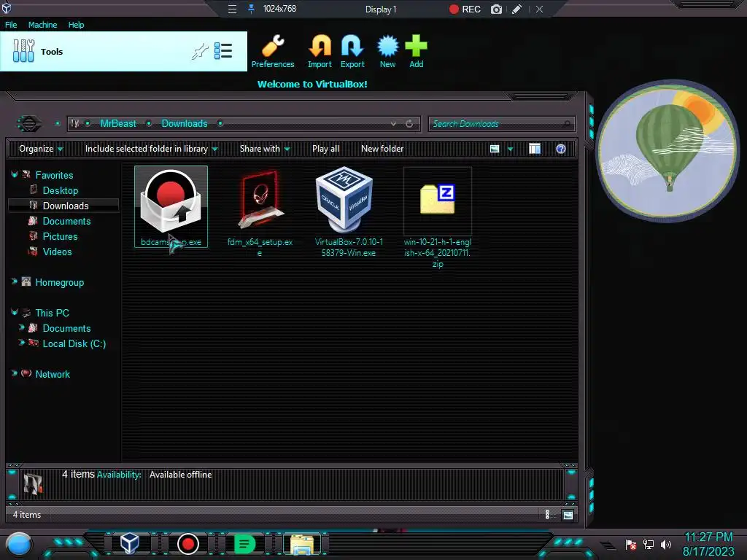The height and width of the screenshot is (560, 747).
Task: Start recording with the REC button
Action: coord(465,9)
